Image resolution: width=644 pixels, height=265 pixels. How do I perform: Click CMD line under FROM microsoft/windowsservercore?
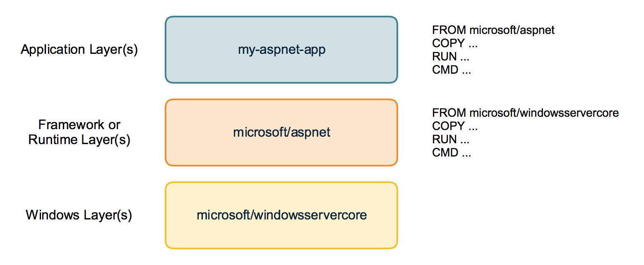[x=452, y=153]
